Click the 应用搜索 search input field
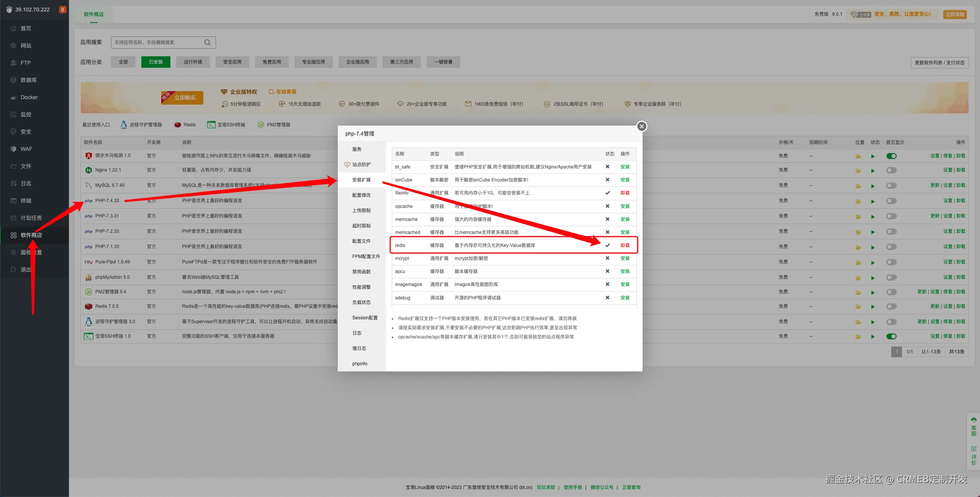Screen dimensions: 980x497 (157, 43)
